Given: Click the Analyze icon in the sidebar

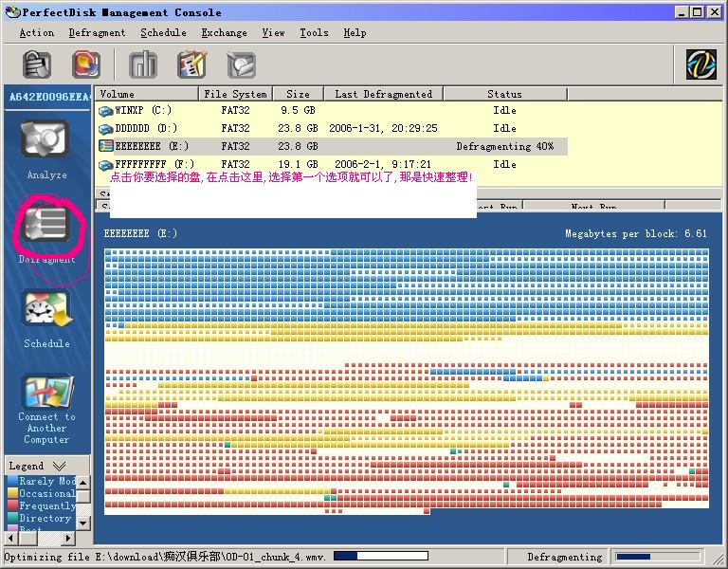Looking at the screenshot, I should pos(45,141).
